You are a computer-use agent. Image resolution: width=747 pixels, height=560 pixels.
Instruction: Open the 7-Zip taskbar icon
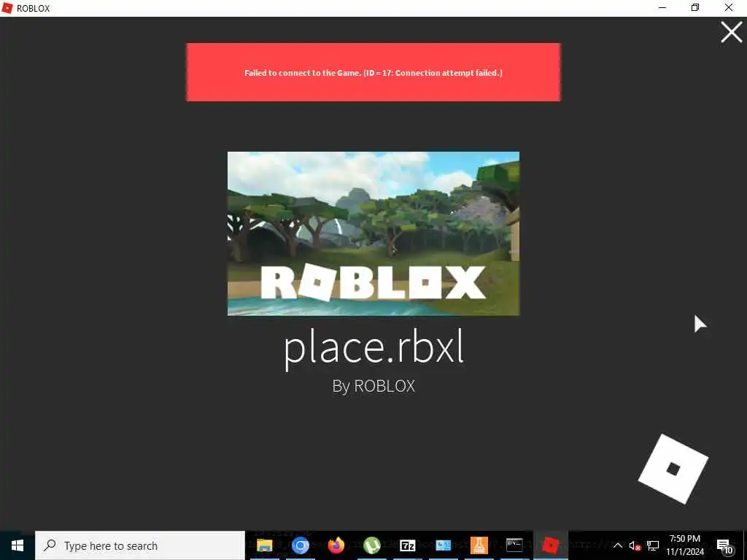(x=407, y=545)
